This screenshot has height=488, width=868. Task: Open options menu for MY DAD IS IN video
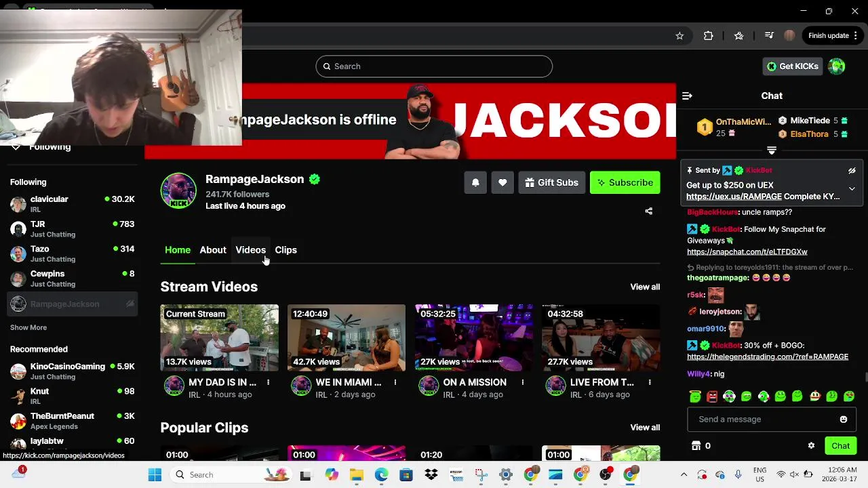click(x=269, y=382)
